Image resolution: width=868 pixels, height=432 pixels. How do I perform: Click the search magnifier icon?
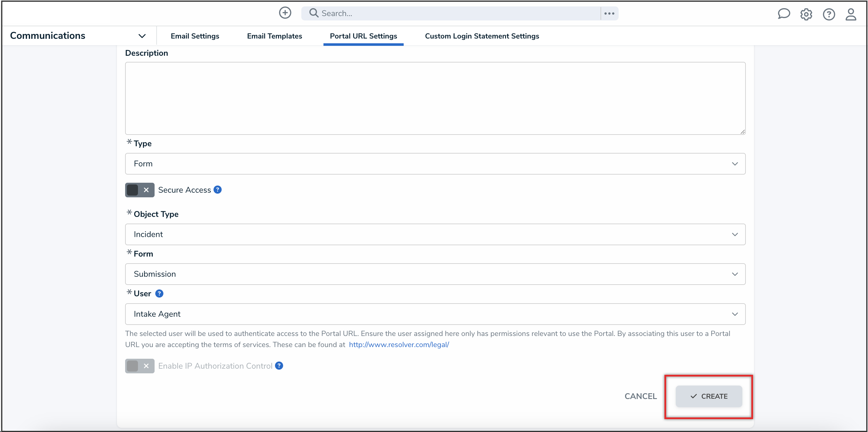[x=314, y=13]
